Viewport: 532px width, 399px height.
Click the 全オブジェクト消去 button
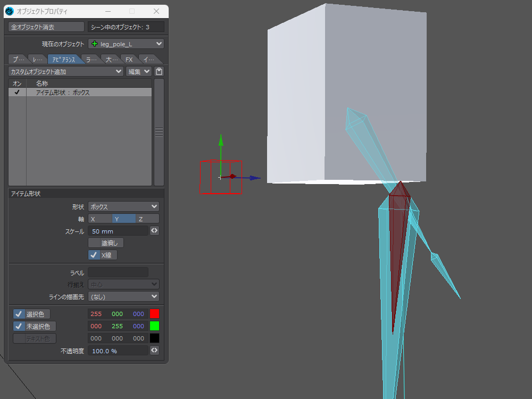click(46, 27)
